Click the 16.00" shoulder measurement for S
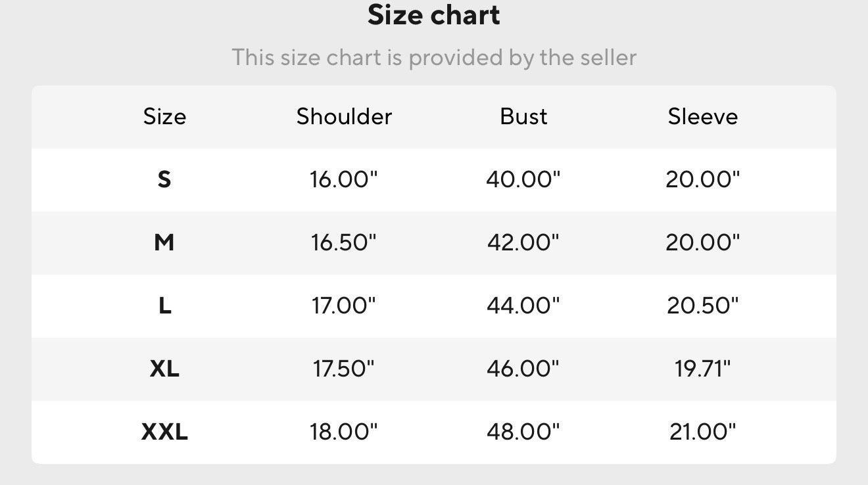 point(344,179)
